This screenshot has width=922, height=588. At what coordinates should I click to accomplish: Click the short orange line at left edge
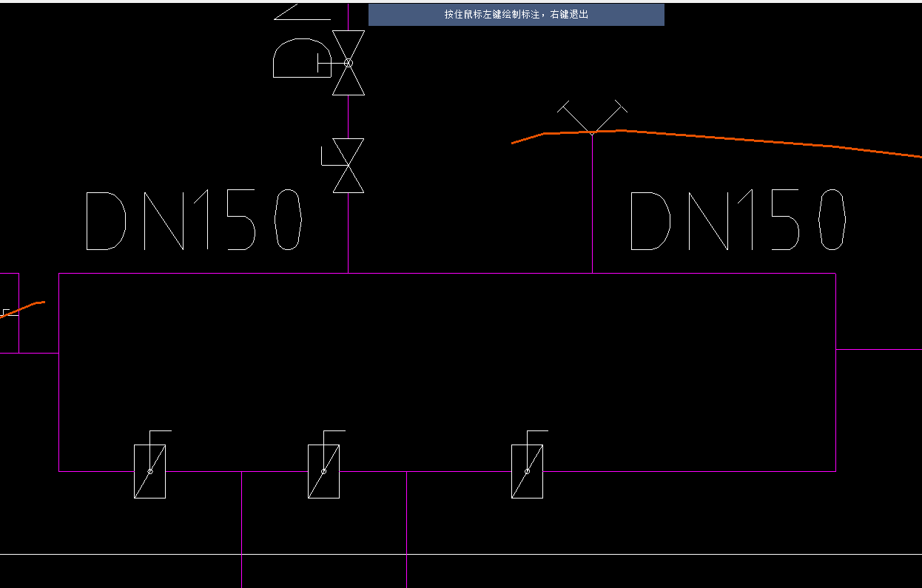(x=22, y=308)
